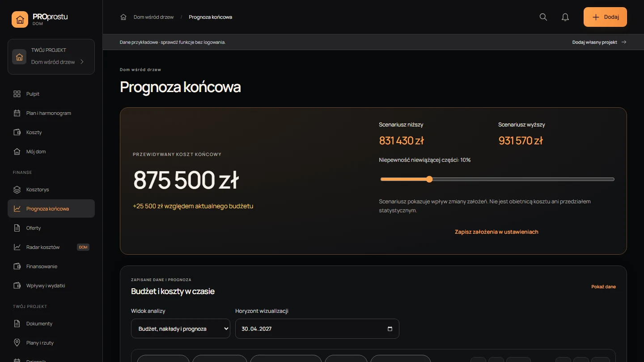The height and width of the screenshot is (362, 644).
Task: Click the Horyzont wizualizacji date field
Action: point(317,329)
